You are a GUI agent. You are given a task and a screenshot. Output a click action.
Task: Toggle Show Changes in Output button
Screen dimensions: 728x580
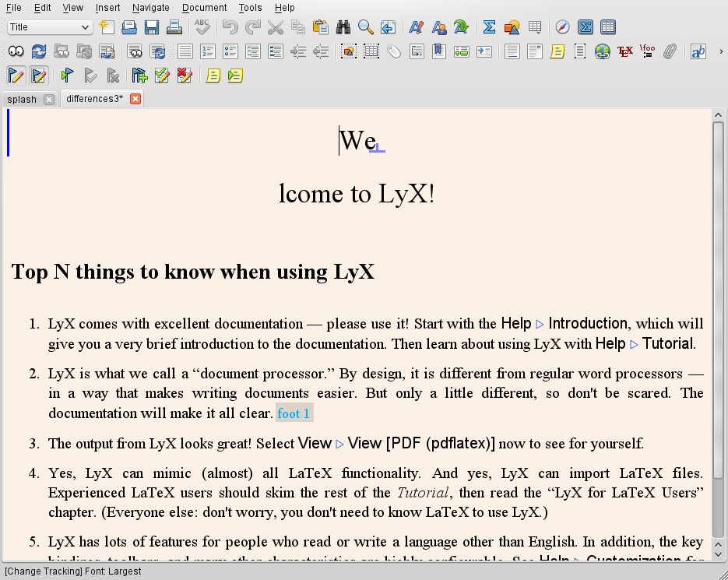click(x=39, y=76)
